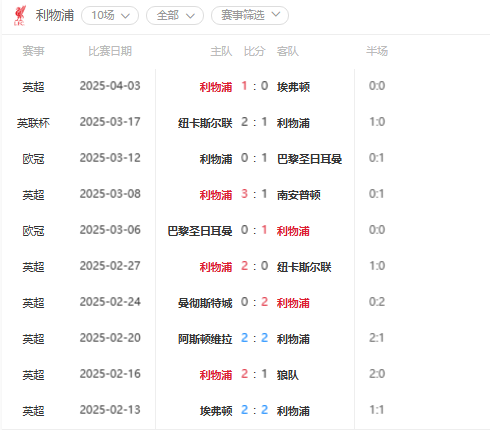Image resolution: width=490 pixels, height=430 pixels.
Task: Click the 欧冠 label in 2025-03-12 row
Action: (x=33, y=159)
